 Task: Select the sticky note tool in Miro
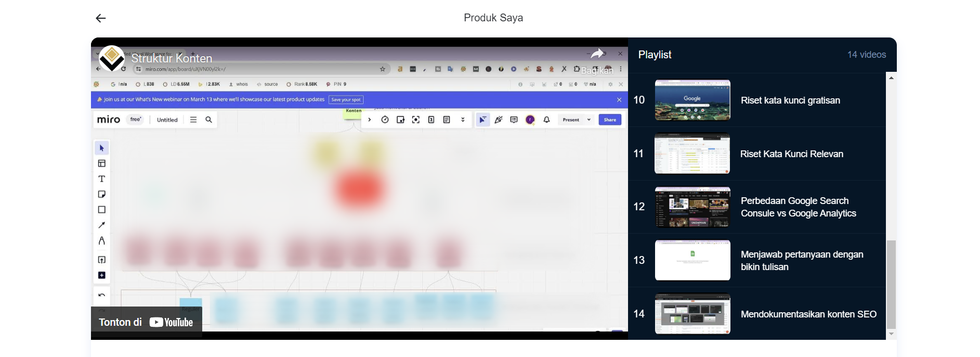pos(102,194)
